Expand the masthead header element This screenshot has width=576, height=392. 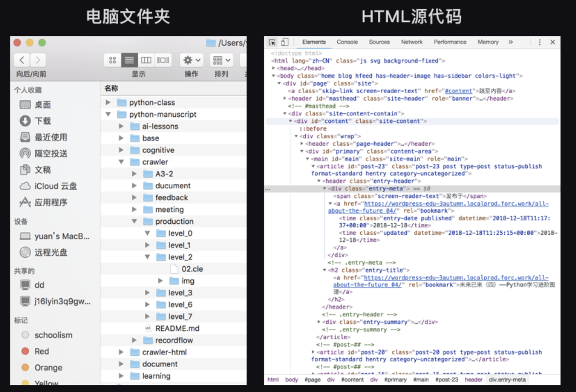click(x=285, y=98)
